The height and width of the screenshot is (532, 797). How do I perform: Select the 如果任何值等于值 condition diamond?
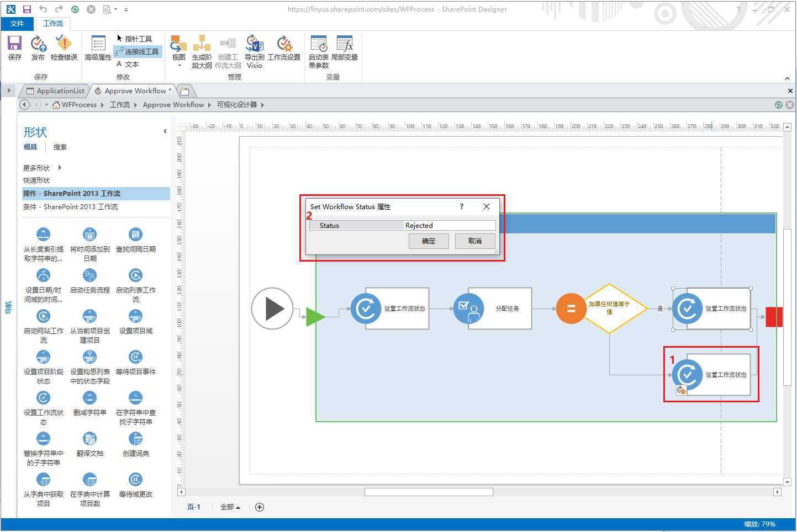(x=609, y=308)
